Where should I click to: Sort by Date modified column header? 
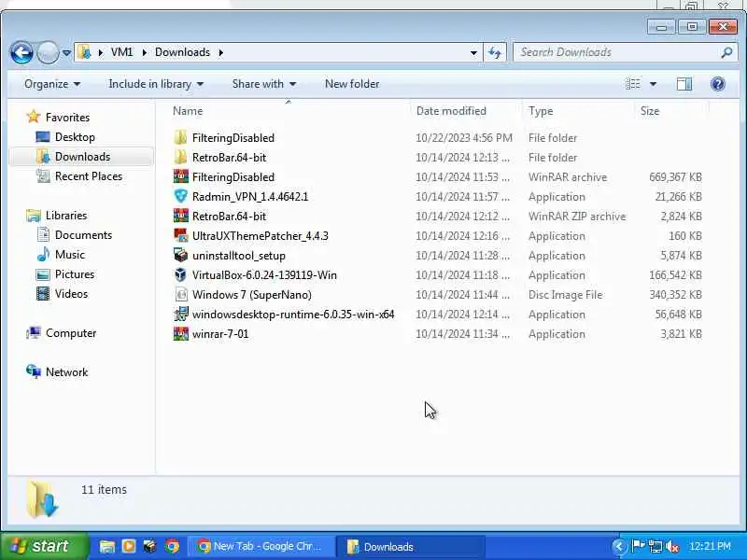click(451, 111)
